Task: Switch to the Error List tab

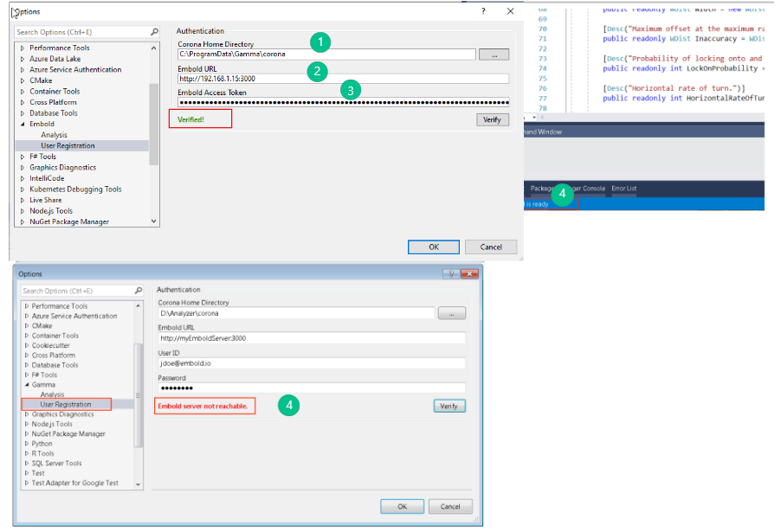Action: pyautogui.click(x=624, y=189)
